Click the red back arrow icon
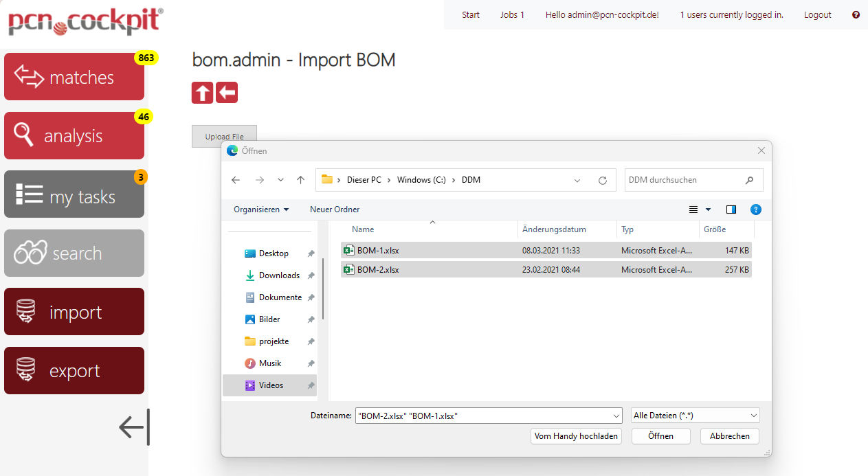 click(226, 92)
